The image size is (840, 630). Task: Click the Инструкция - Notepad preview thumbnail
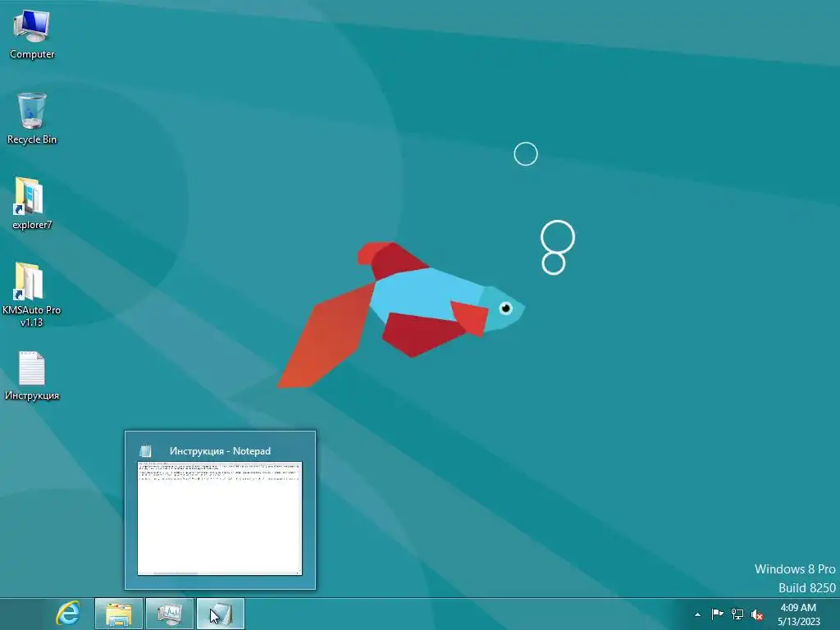coord(220,518)
